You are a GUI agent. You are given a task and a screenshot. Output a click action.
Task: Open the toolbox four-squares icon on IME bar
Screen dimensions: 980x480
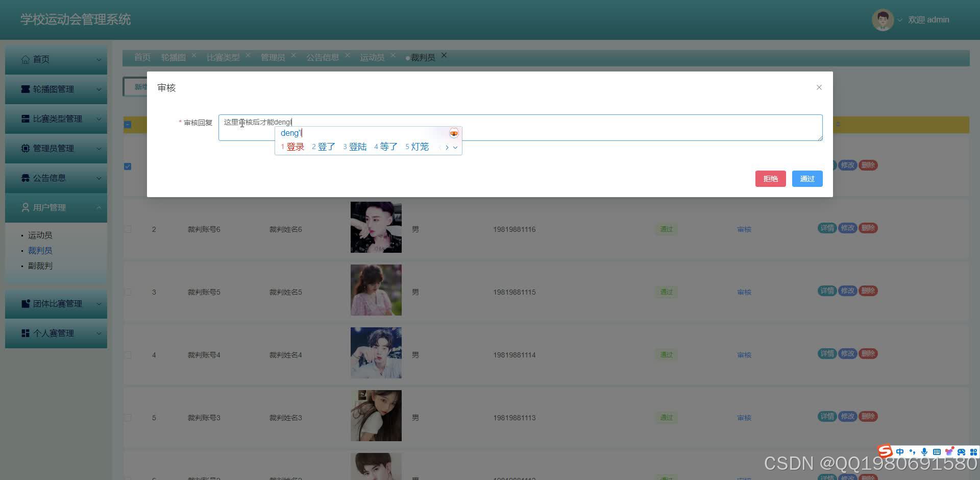973,452
